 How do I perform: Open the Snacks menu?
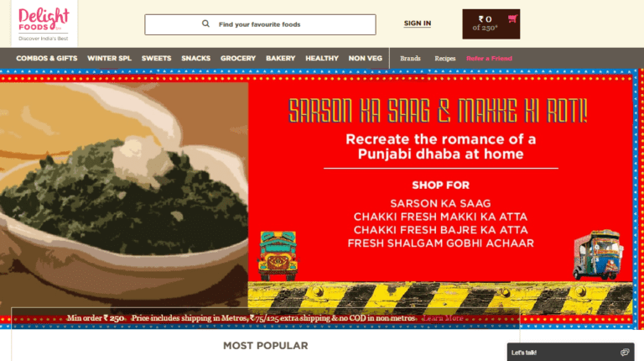196,59
